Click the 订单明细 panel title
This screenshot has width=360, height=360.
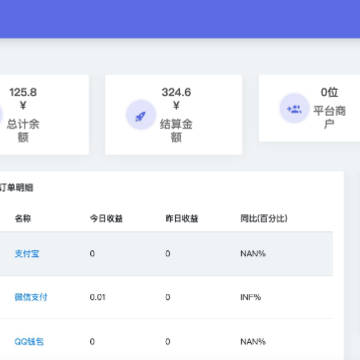[x=16, y=188]
